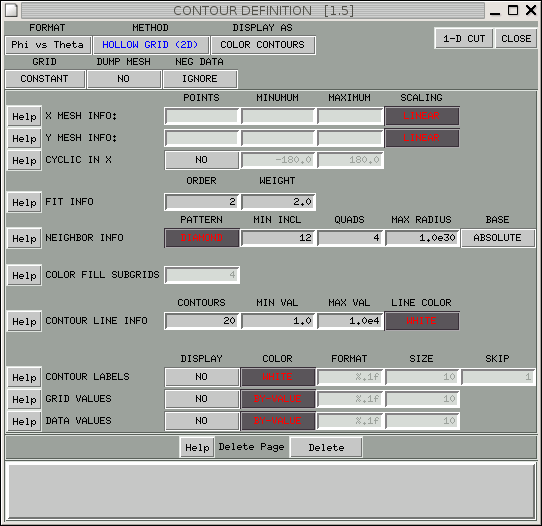Change CONTOUR LABELS color WHITE
Screen dimensions: 542x526
(278, 377)
